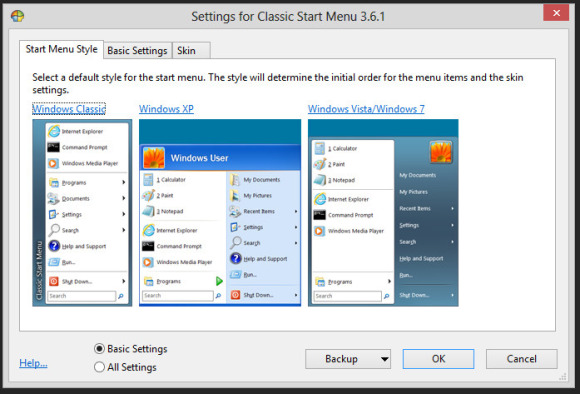Click the search magnifier in Vista/7 preview
The height and width of the screenshot is (394, 580).
[387, 296]
